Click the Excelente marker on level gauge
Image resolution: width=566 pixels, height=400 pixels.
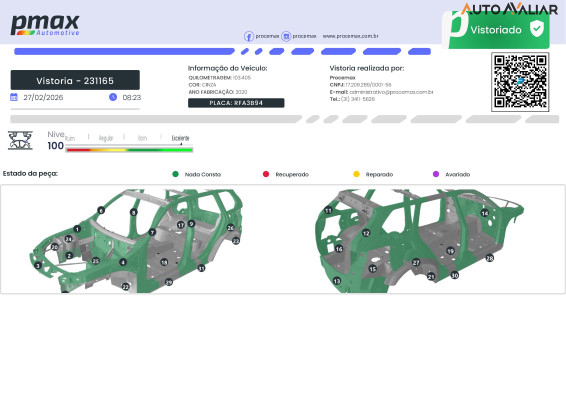[181, 144]
